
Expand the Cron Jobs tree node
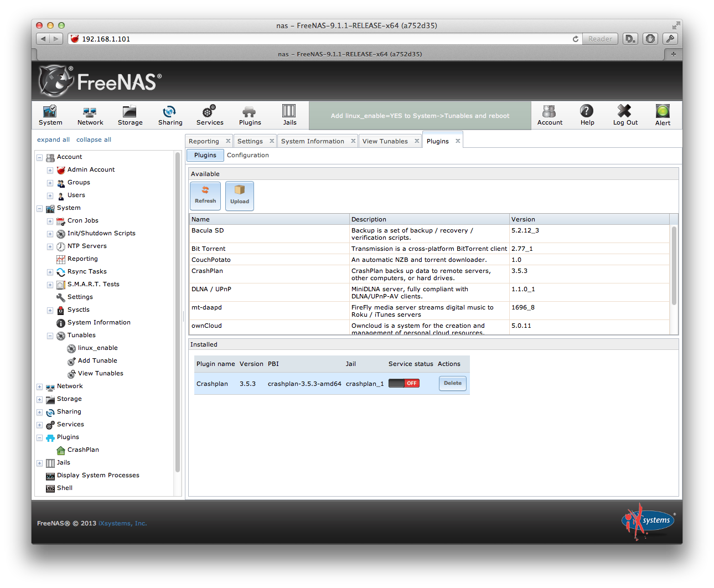[50, 221]
